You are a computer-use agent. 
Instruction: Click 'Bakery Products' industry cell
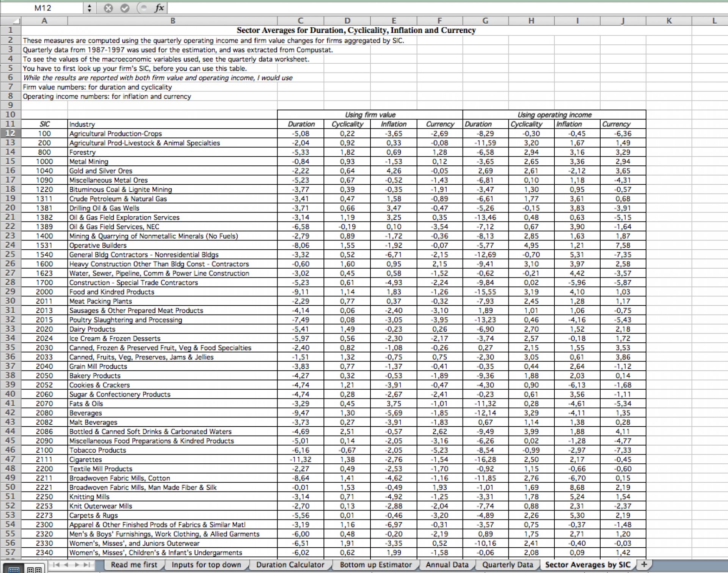click(x=173, y=376)
